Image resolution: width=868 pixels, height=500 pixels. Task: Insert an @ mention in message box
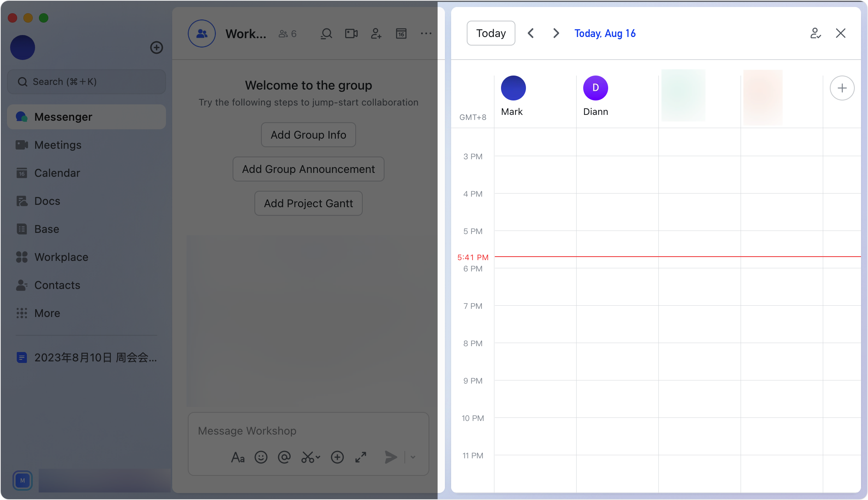[x=284, y=457]
